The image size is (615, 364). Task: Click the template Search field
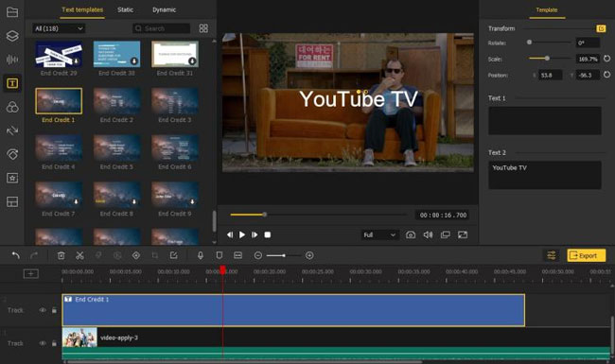(162, 28)
